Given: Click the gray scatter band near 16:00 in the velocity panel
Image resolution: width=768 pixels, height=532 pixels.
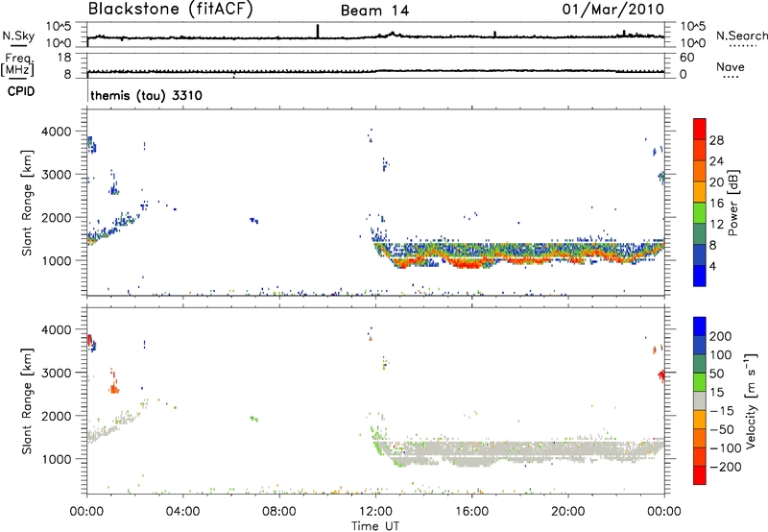Looking at the screenshot, I should (x=471, y=453).
